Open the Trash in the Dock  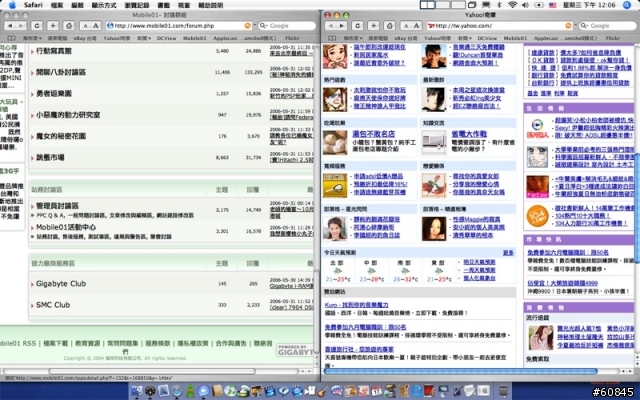click(503, 391)
